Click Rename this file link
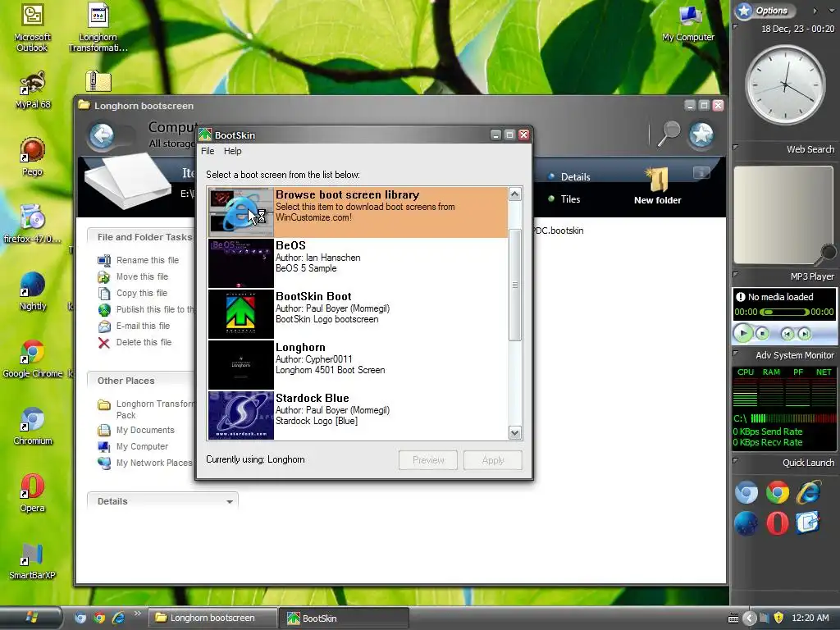The width and height of the screenshot is (840, 630). tap(148, 260)
